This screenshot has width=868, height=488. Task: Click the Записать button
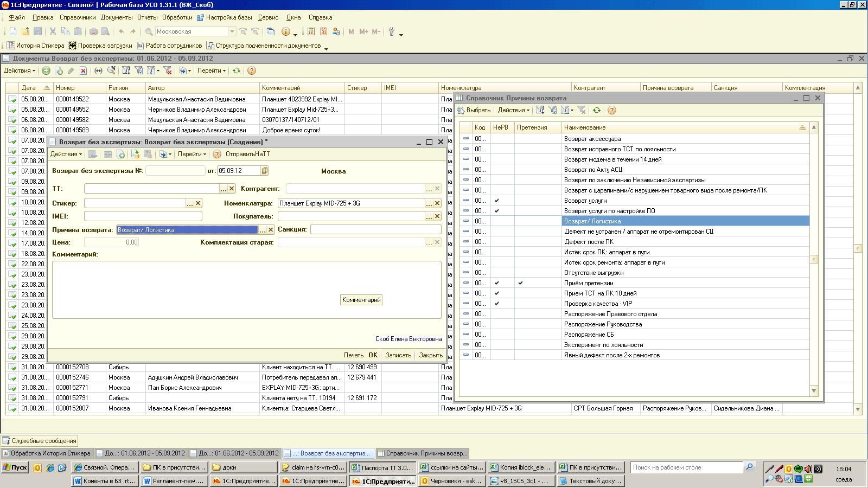click(398, 355)
